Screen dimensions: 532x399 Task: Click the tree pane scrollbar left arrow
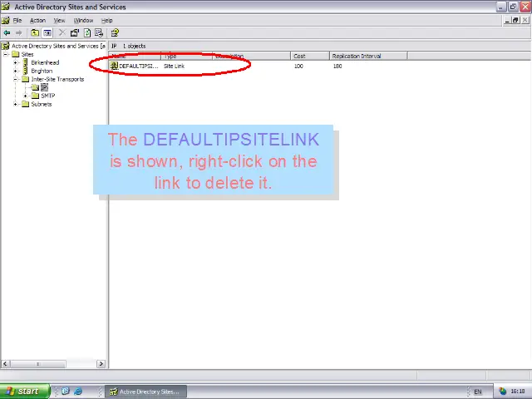(5, 364)
